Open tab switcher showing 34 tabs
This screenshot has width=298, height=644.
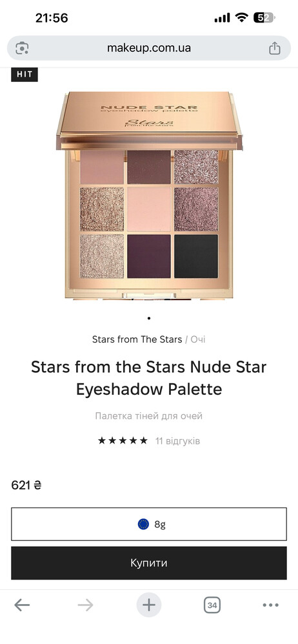click(212, 605)
